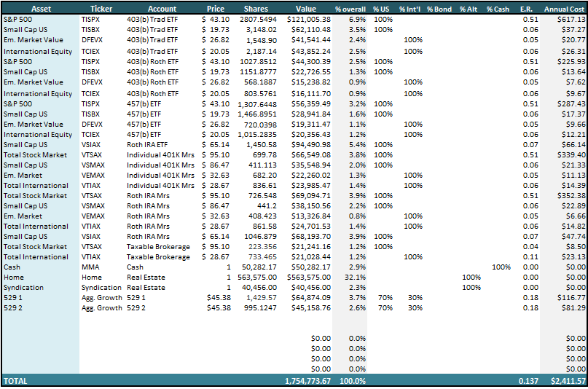Click the 1046.879 shares cell
588x389 pixels.
[260, 236]
